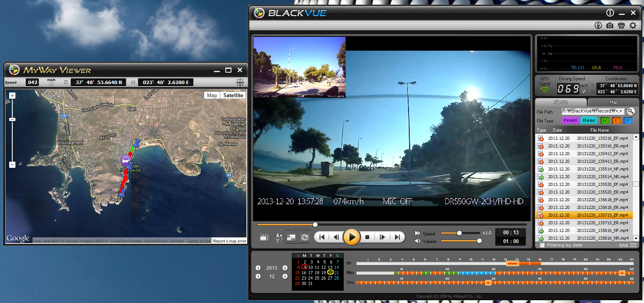
Task: Toggle the 2CH picture-in-picture layout icon
Action: (x=291, y=237)
